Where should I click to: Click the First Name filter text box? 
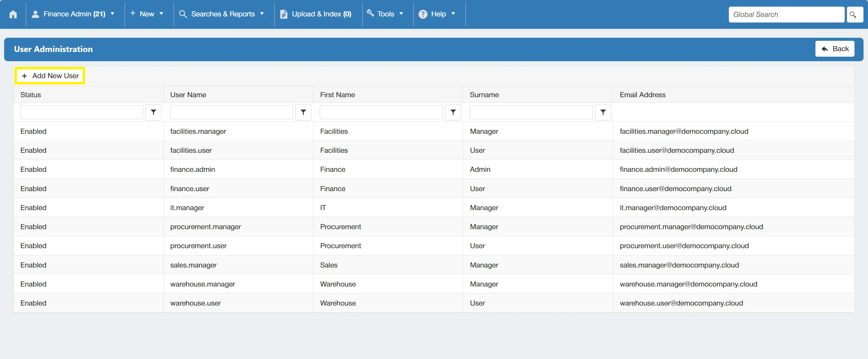(x=381, y=112)
